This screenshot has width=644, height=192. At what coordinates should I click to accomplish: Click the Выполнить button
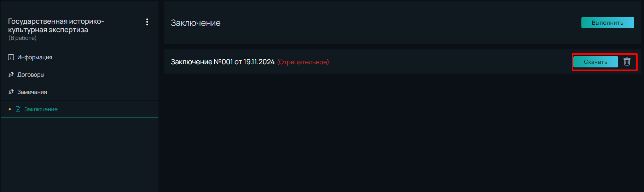pos(608,23)
